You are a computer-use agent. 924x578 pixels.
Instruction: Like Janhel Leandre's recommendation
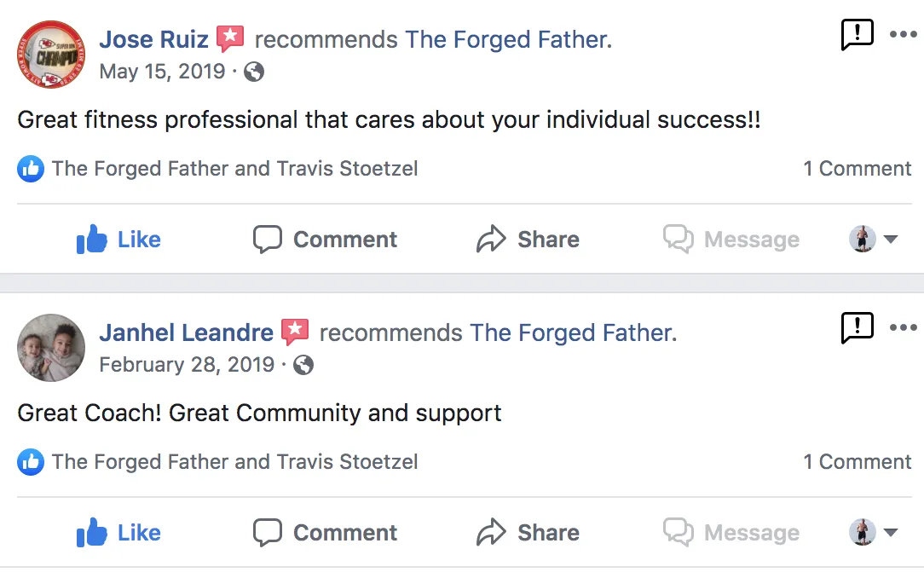point(118,533)
